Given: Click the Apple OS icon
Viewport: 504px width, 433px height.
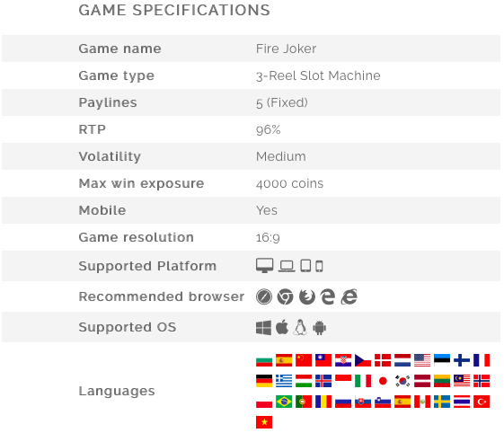Looking at the screenshot, I should tap(282, 327).
